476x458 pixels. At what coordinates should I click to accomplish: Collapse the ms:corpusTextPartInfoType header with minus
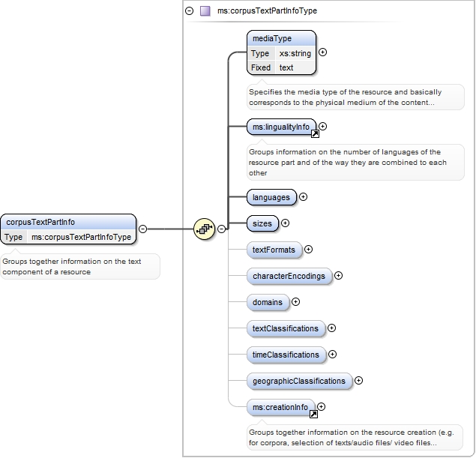click(x=190, y=11)
